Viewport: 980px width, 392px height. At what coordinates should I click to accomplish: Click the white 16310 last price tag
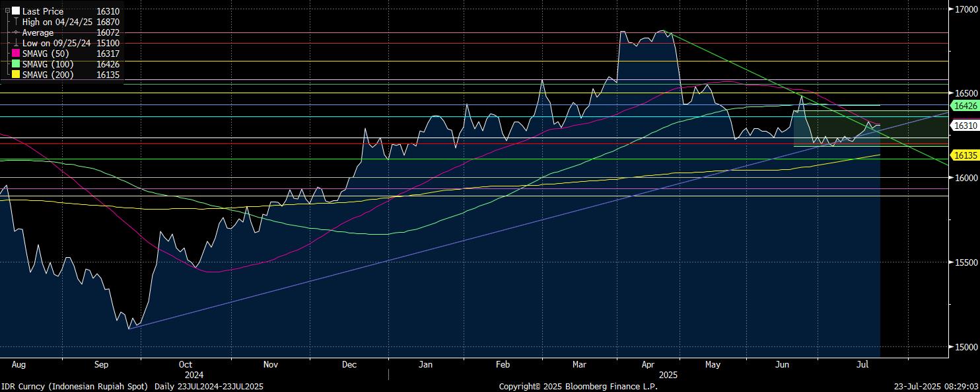[x=963, y=125]
